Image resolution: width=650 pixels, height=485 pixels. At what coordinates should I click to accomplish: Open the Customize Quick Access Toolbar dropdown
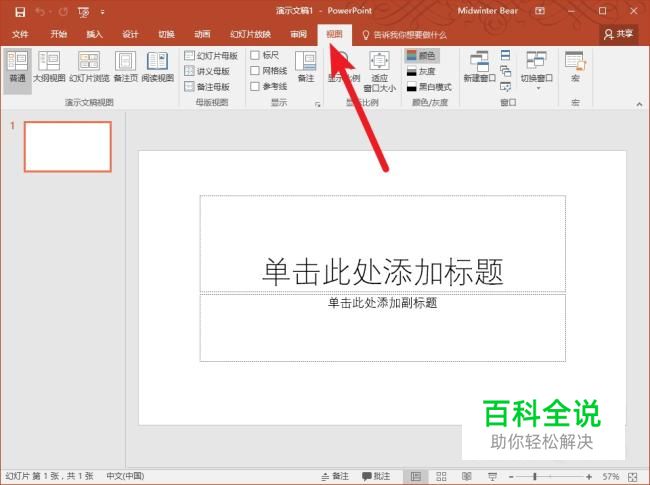point(102,12)
